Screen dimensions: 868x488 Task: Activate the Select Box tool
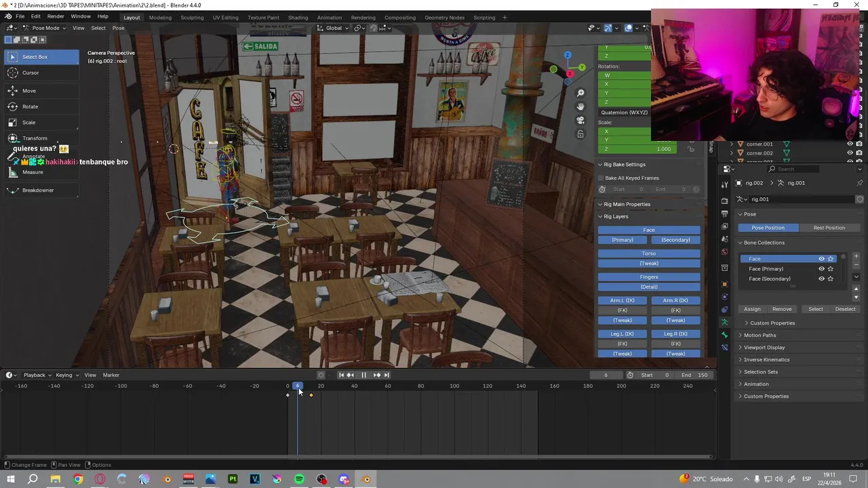(41, 57)
